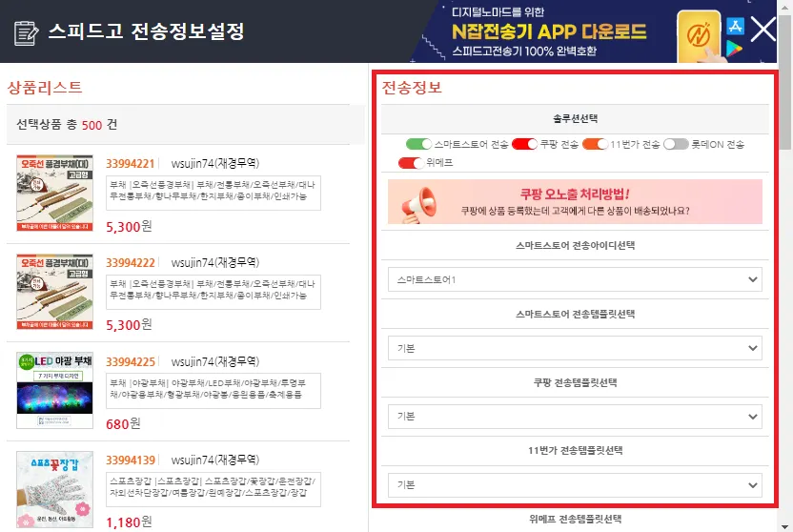Open the 11번가 전송템플릿선택 dropdown

click(x=575, y=485)
